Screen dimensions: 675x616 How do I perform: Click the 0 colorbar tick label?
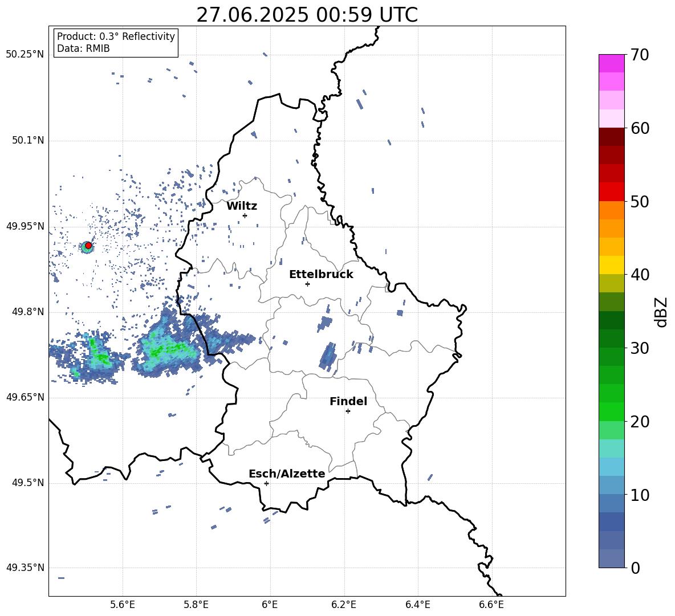click(x=636, y=568)
